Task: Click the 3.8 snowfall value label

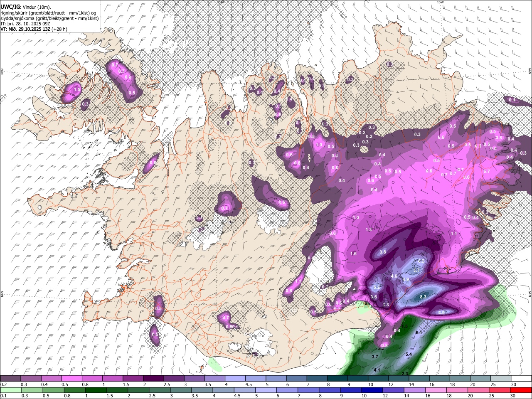Action: [x=383, y=252]
